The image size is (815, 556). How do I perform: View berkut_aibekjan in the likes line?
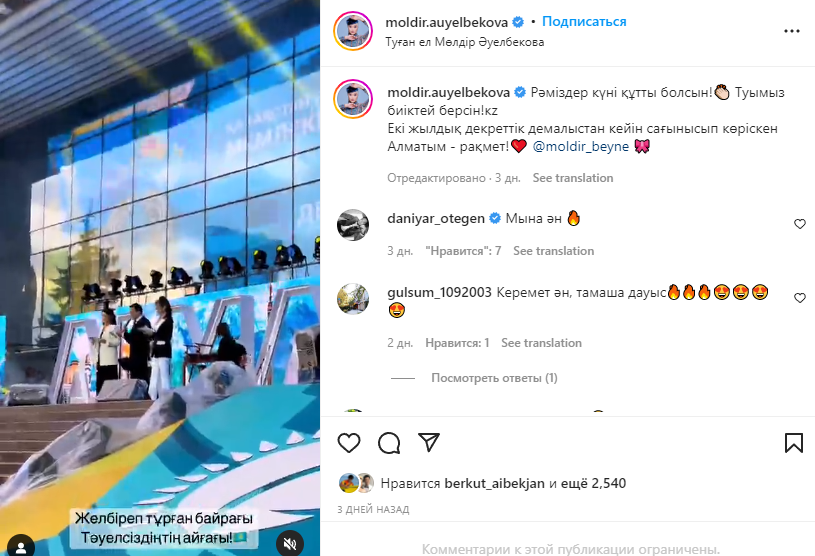tap(494, 483)
